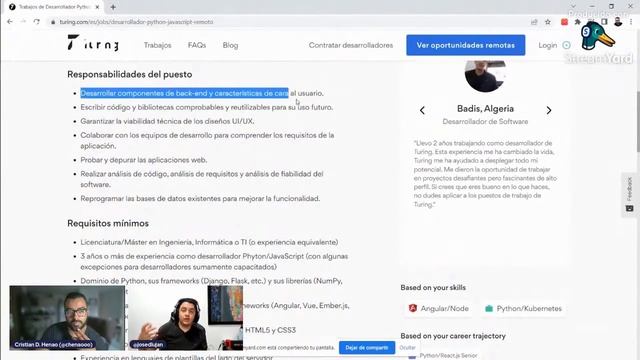Click the @joseditgan webcam thumbnail

185,318
